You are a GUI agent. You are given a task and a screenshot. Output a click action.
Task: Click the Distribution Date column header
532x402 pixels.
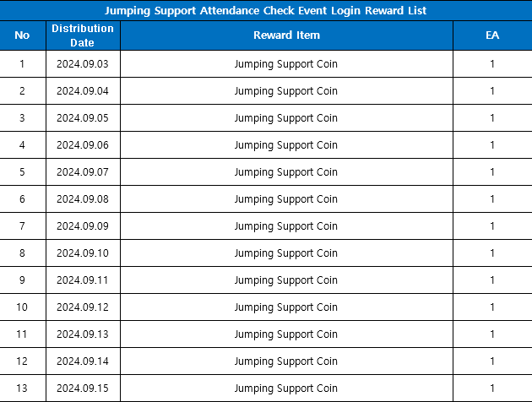pos(83,35)
